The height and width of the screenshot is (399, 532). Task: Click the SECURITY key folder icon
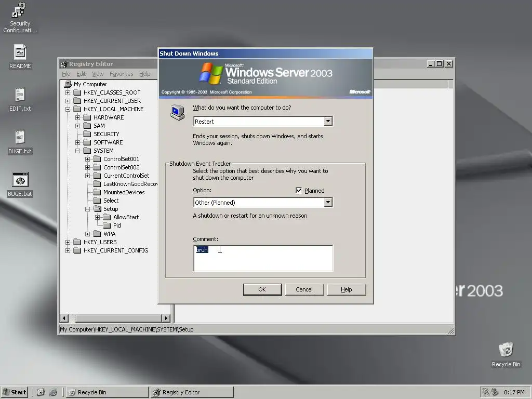coord(87,134)
